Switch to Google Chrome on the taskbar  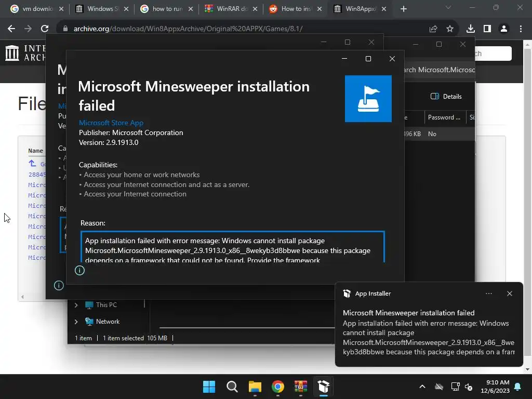tap(277, 387)
